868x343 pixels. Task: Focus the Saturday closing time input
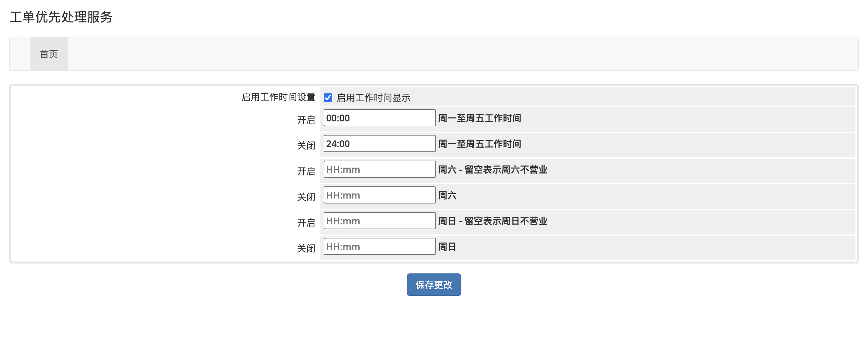380,195
